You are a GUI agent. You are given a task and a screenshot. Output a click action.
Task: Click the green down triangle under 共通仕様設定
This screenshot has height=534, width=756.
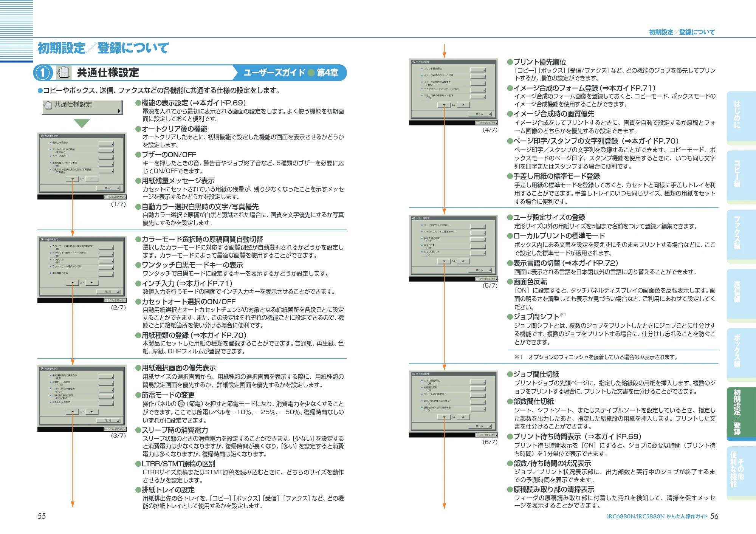point(82,123)
